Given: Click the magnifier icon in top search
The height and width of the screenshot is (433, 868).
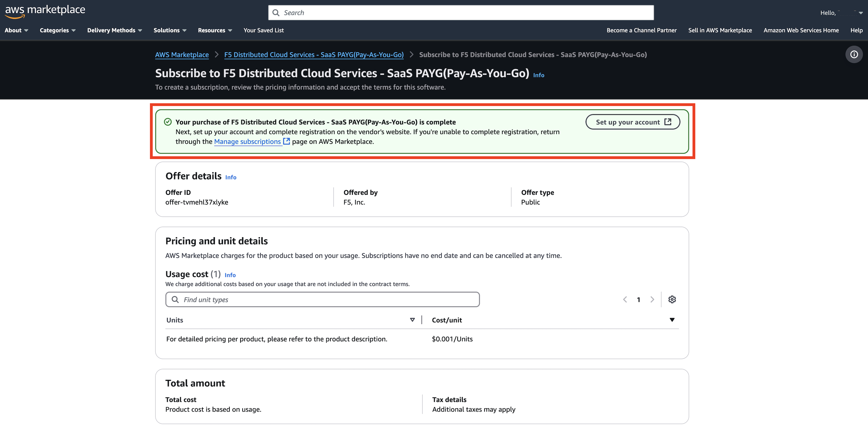Looking at the screenshot, I should [x=276, y=13].
